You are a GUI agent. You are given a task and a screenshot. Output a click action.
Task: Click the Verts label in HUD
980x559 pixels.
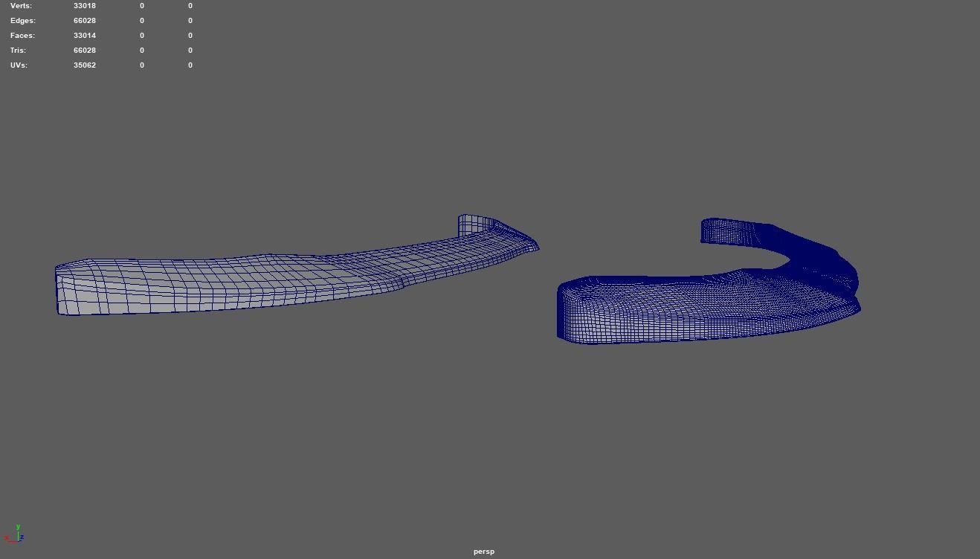click(x=21, y=6)
